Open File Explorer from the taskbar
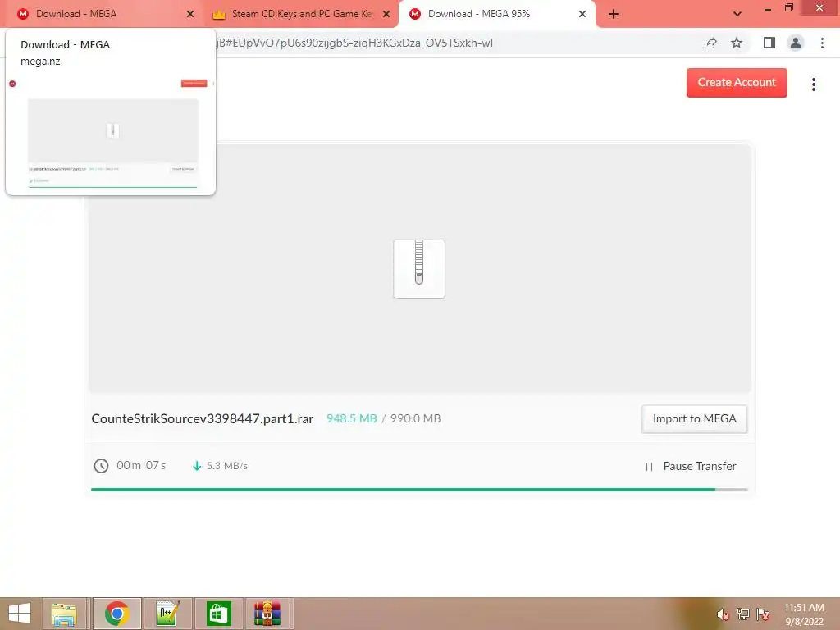The image size is (840, 630). click(64, 614)
